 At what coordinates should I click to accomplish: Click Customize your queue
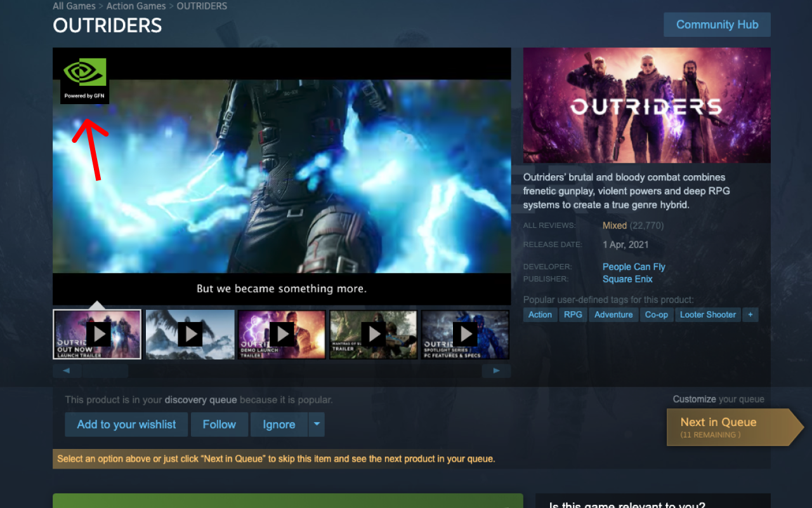[x=719, y=399]
